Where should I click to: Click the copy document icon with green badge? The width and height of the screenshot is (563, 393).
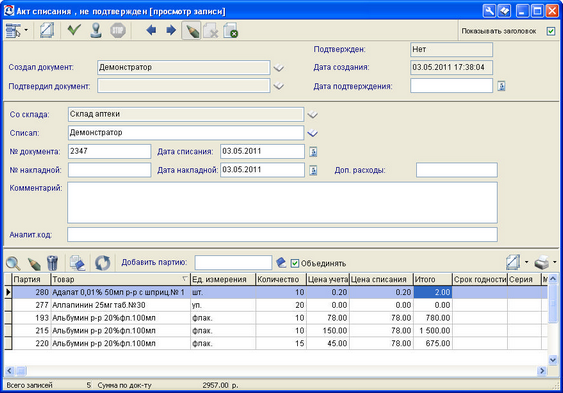pyautogui.click(x=230, y=31)
